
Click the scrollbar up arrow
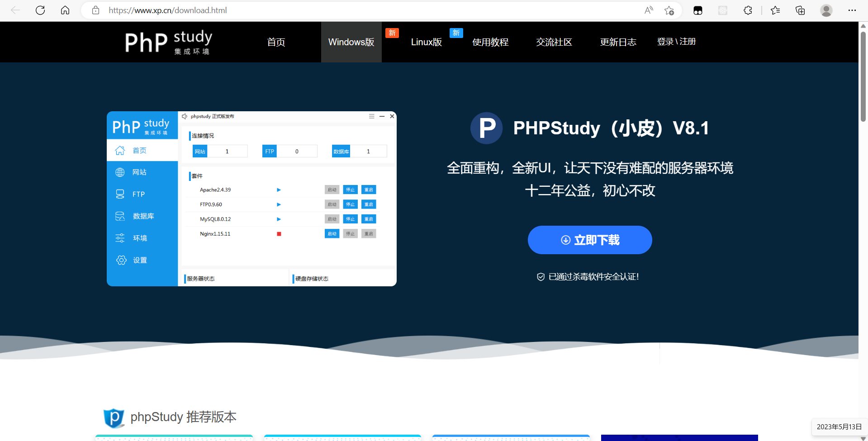[863, 26]
